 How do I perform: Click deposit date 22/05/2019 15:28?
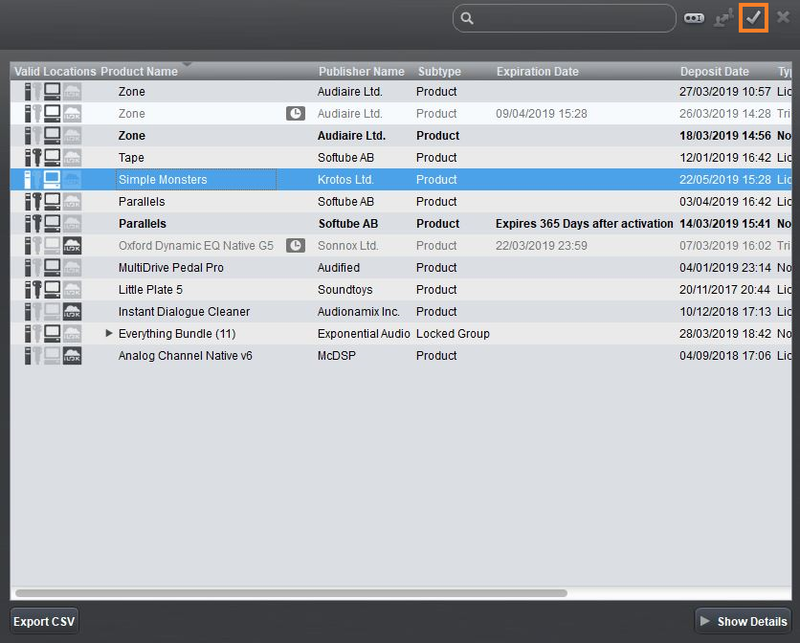(x=725, y=180)
